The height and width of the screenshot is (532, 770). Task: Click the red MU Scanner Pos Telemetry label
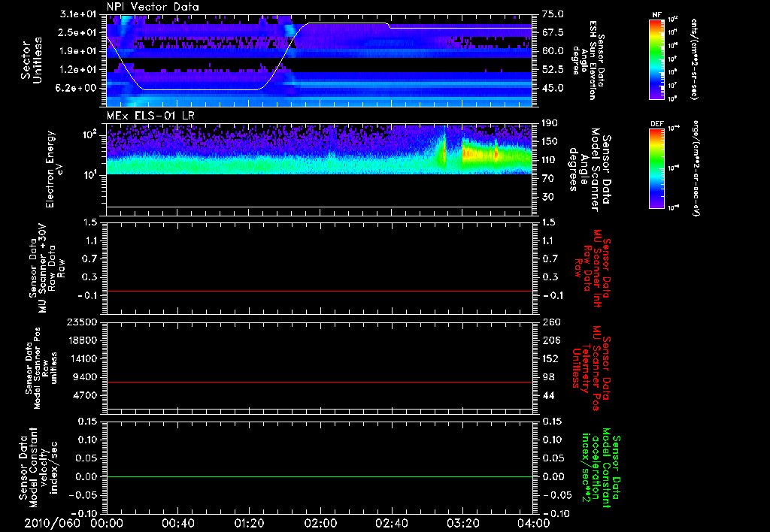tap(591, 368)
